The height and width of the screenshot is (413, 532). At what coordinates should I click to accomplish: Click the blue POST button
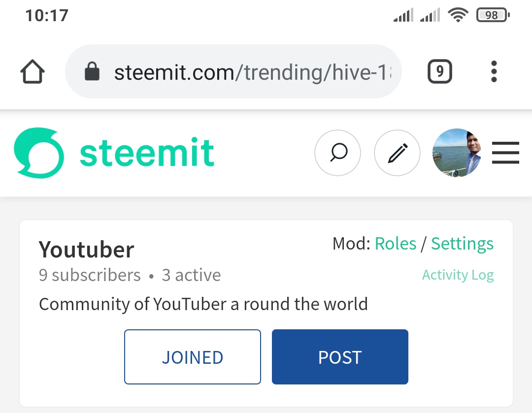(x=340, y=357)
